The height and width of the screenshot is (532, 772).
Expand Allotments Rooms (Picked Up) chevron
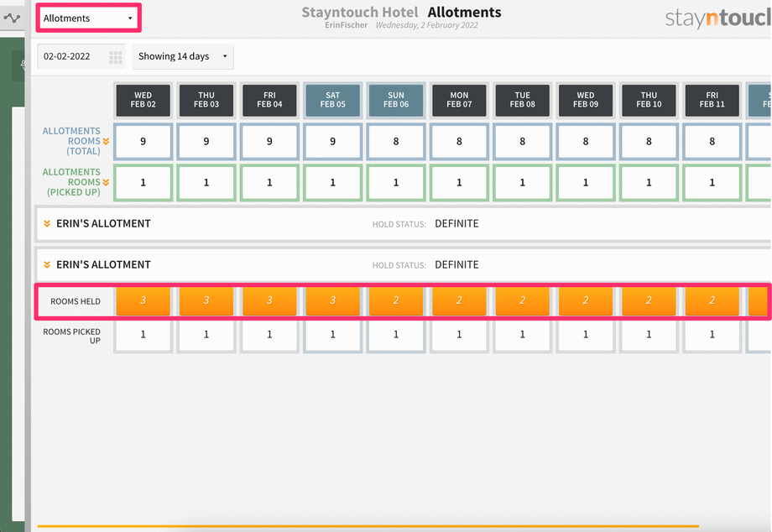click(106, 183)
